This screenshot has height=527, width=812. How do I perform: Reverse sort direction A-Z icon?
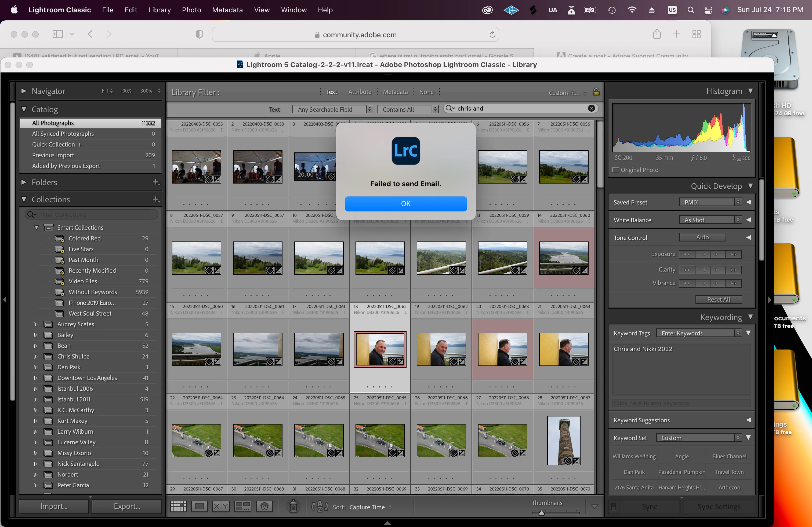pyautogui.click(x=320, y=507)
